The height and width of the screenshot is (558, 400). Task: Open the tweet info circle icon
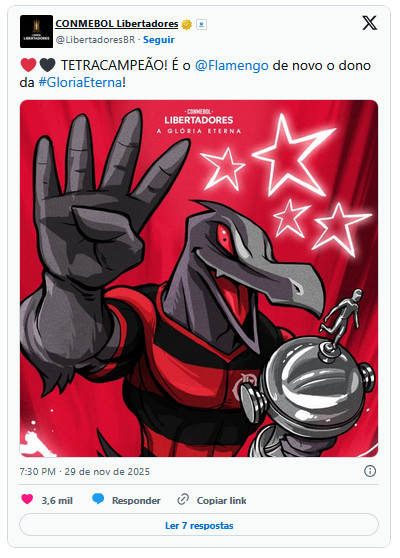coord(370,471)
